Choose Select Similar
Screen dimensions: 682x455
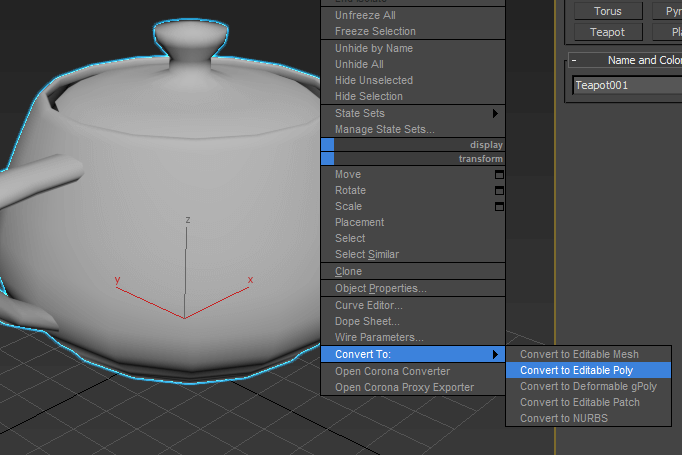[x=413, y=254]
